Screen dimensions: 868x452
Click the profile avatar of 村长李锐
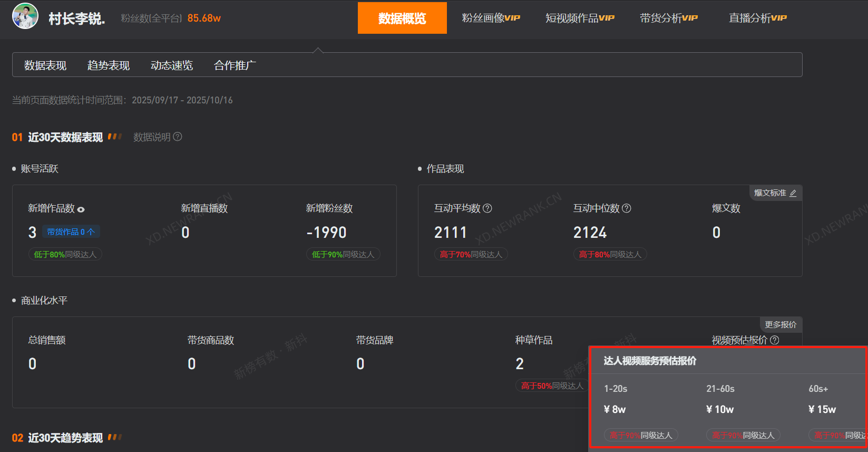click(x=25, y=16)
